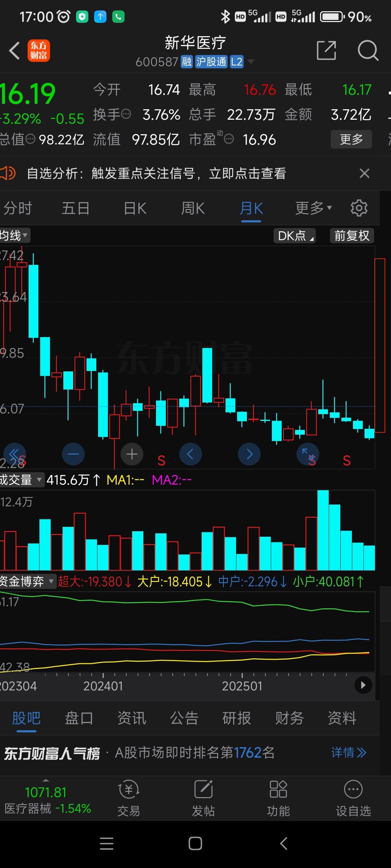
Task: Tap the latest red monthly candlestick
Action: point(380,345)
